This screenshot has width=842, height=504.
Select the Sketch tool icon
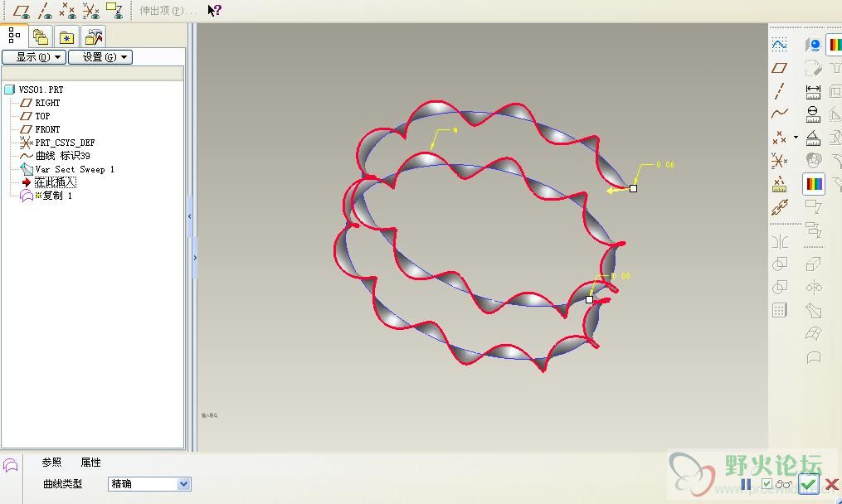[779, 45]
